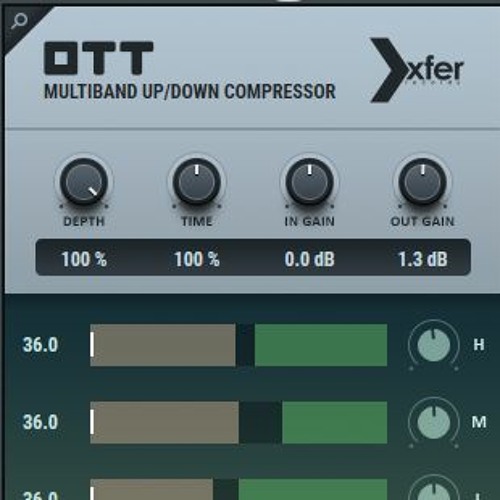Click the H band gain knob
The width and height of the screenshot is (500, 500).
click(x=434, y=345)
